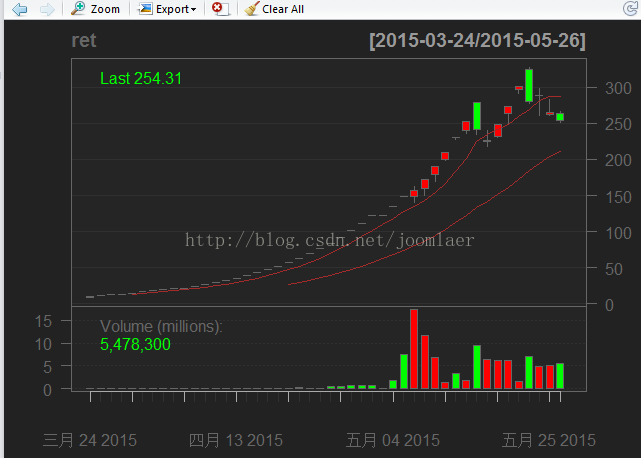Clear All plots with the broom button
This screenshot has width=641, height=458.
click(274, 9)
